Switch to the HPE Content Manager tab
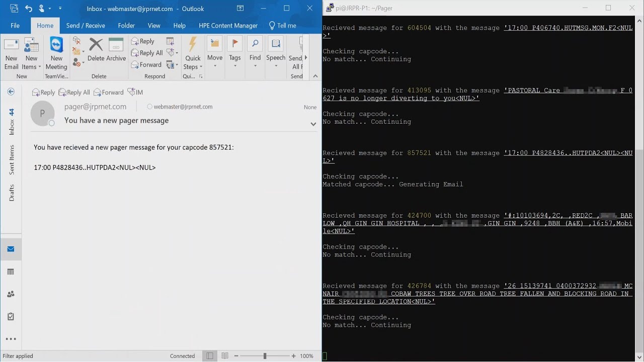 (x=228, y=26)
